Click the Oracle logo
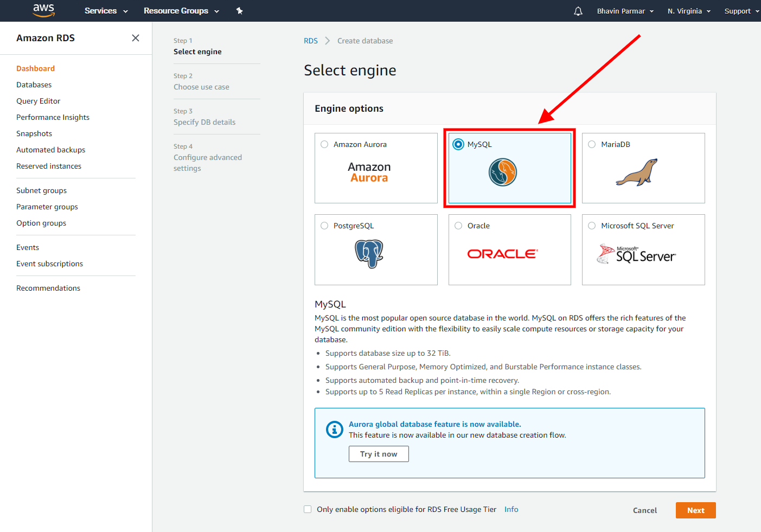761x532 pixels. (x=503, y=254)
